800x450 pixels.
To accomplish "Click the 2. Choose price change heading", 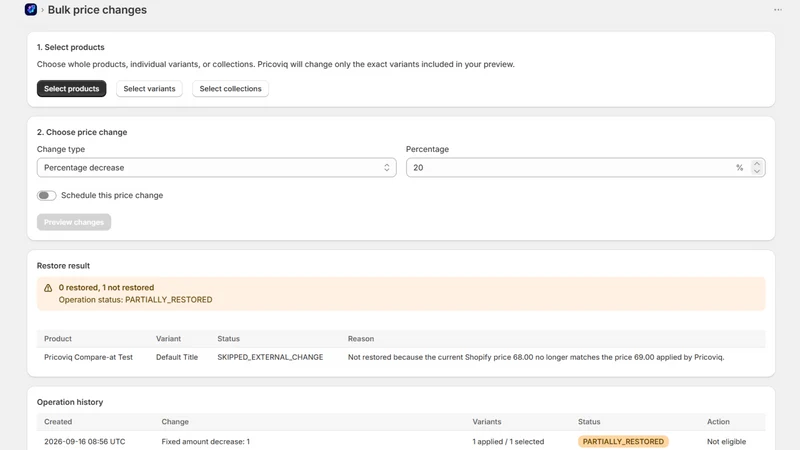I will [82, 132].
